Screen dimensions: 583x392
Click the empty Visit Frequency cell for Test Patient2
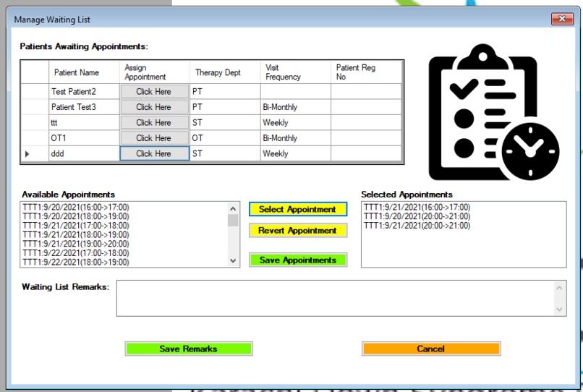(296, 92)
